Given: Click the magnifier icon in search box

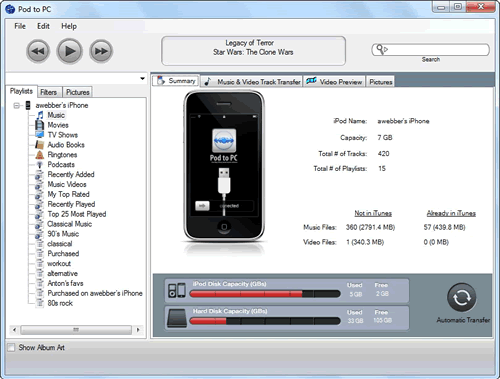Looking at the screenshot, I should (381, 49).
